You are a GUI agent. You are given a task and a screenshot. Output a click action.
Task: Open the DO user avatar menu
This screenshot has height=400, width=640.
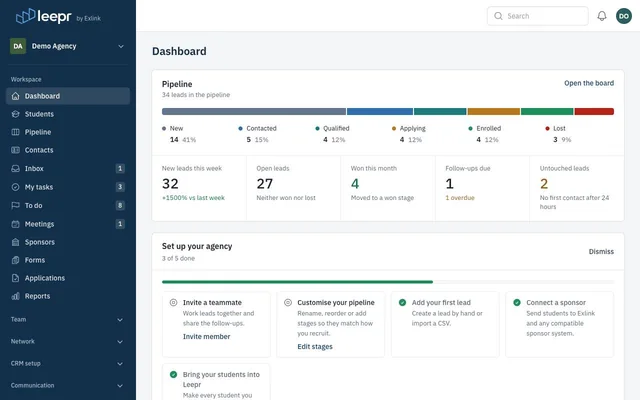pos(624,16)
